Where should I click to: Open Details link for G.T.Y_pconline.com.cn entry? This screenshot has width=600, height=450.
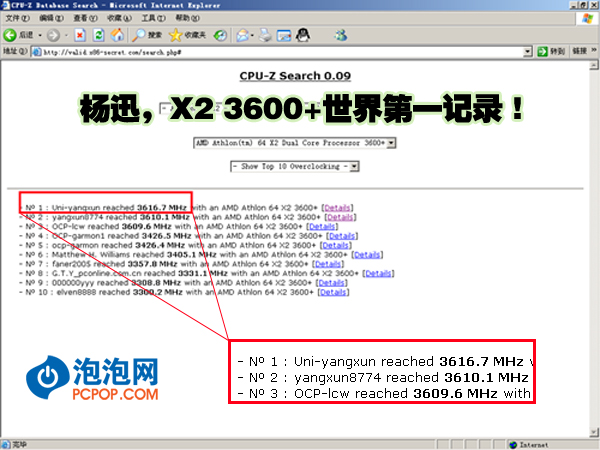(x=378, y=273)
